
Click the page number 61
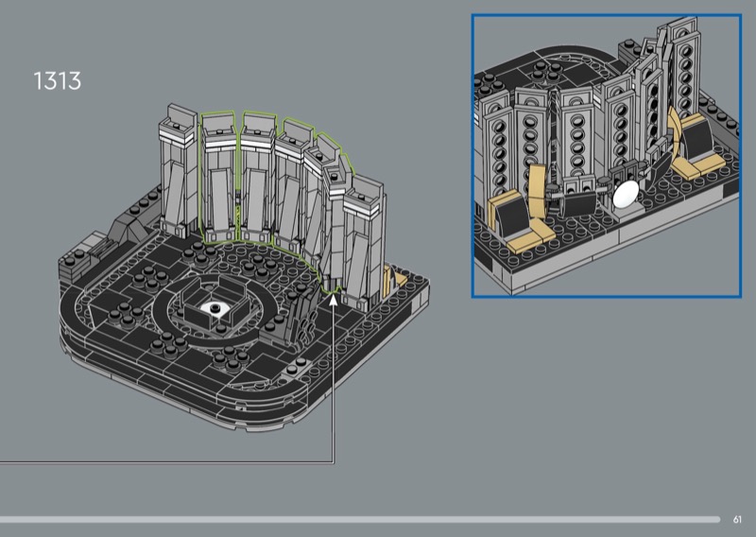737,518
